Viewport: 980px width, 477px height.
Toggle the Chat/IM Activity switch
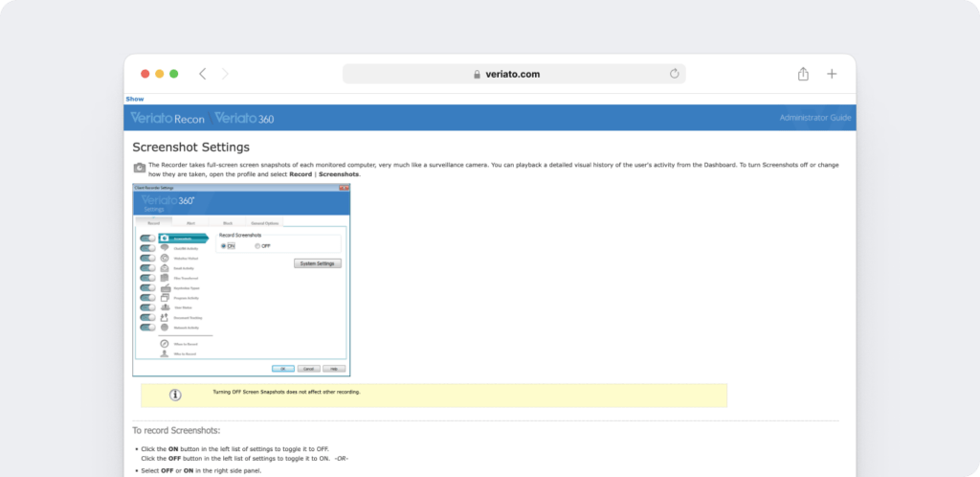(x=147, y=248)
